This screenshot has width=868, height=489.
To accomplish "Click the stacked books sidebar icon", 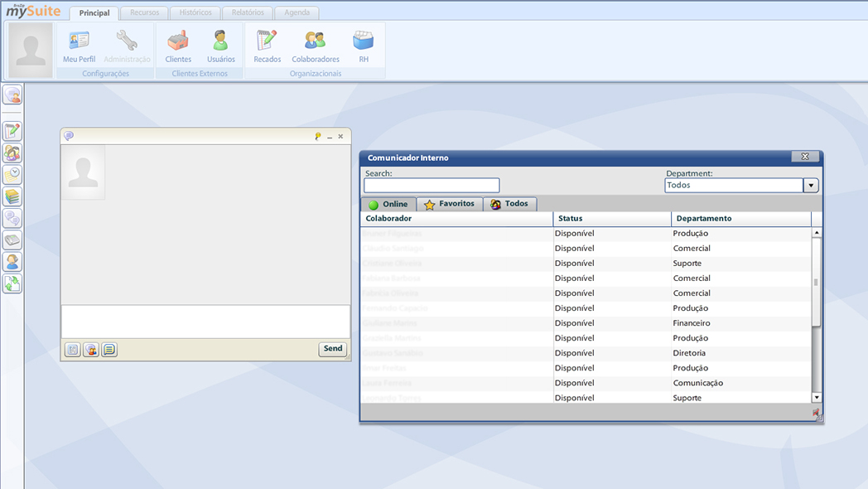I will pos(12,196).
